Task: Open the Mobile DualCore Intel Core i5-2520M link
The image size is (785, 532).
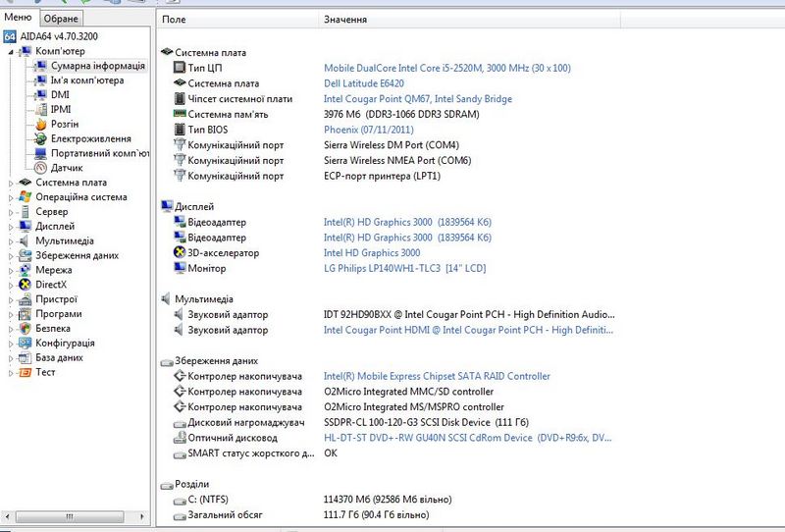Action: (x=446, y=69)
